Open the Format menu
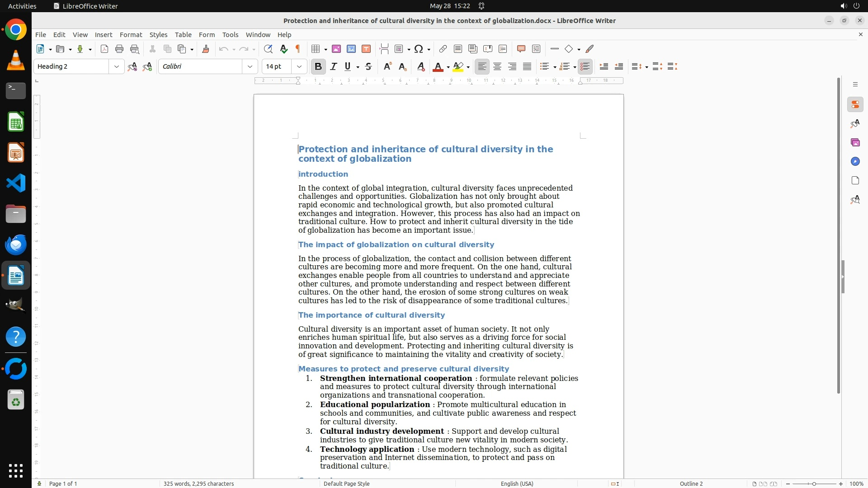Image resolution: width=868 pixels, height=488 pixels. click(x=131, y=35)
